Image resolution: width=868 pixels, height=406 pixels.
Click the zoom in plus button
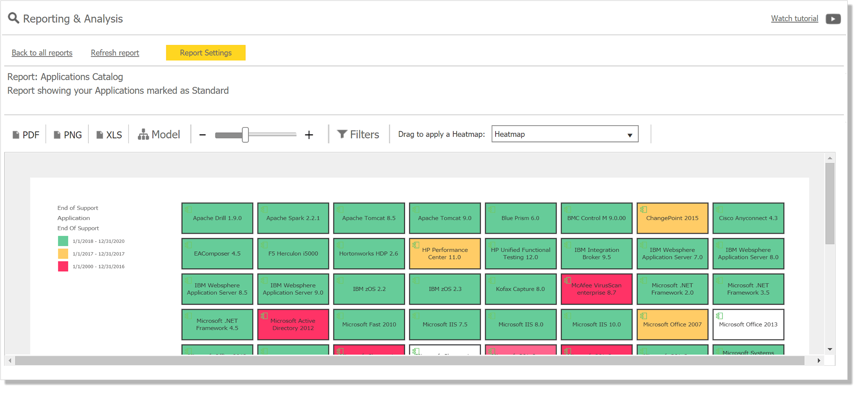(309, 135)
